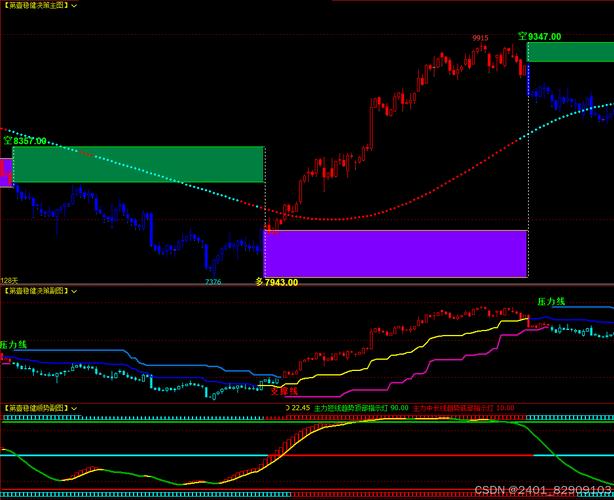614x500 pixels.
Task: Select the large green short-position zone on left
Action: tap(138, 164)
